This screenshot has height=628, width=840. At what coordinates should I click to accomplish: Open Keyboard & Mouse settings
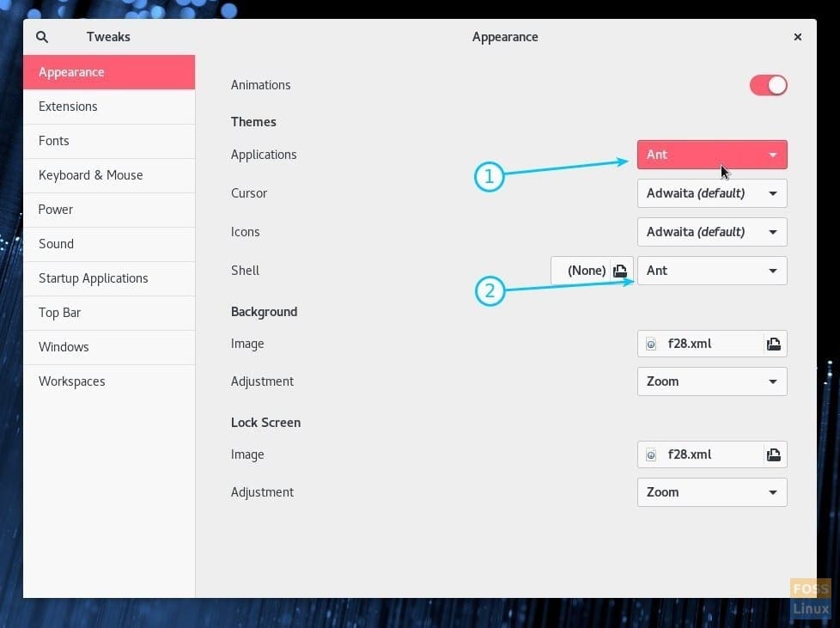[x=109, y=175]
